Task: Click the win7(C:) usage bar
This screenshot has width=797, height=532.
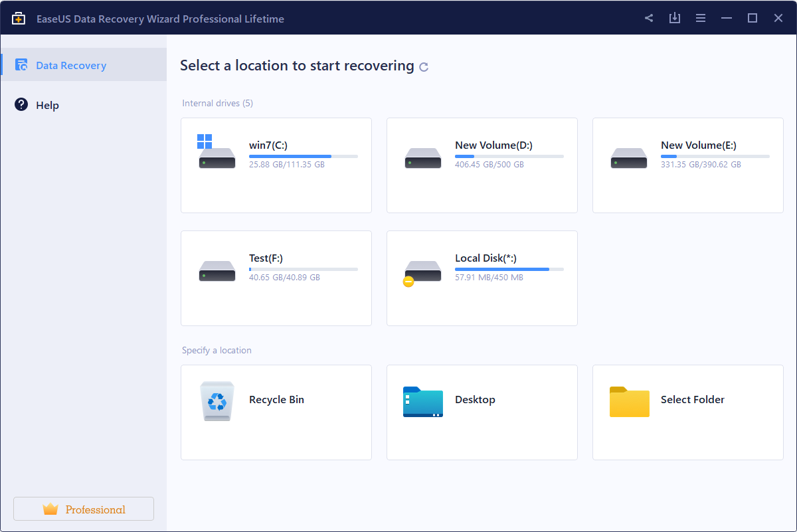Action: (303, 156)
